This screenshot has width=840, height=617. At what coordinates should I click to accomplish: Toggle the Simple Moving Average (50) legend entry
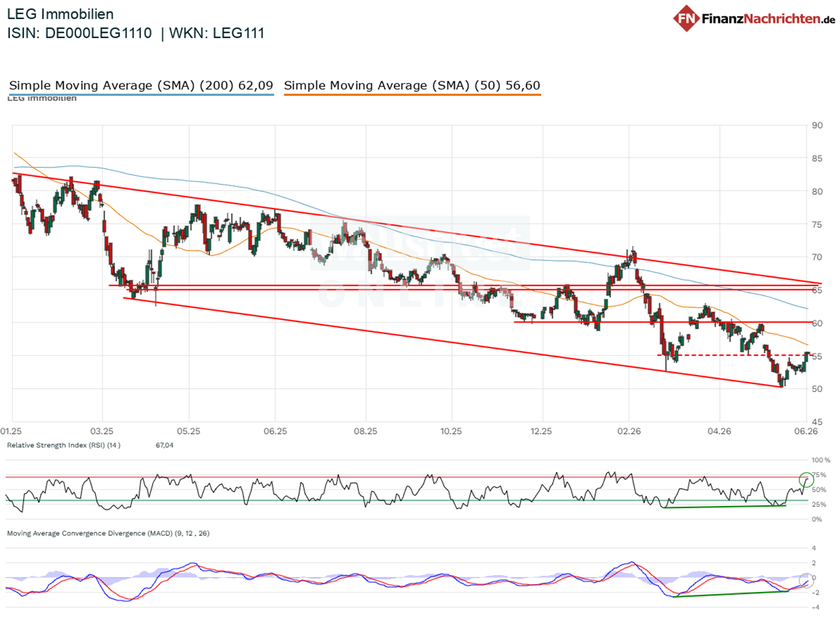tap(412, 85)
